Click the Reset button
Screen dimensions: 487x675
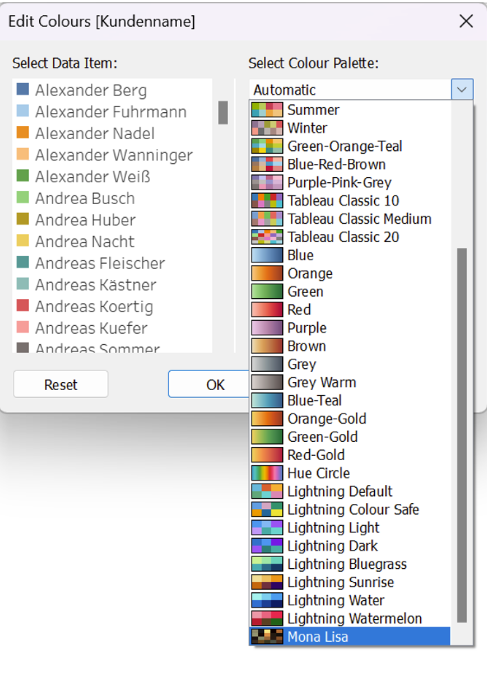(x=61, y=384)
